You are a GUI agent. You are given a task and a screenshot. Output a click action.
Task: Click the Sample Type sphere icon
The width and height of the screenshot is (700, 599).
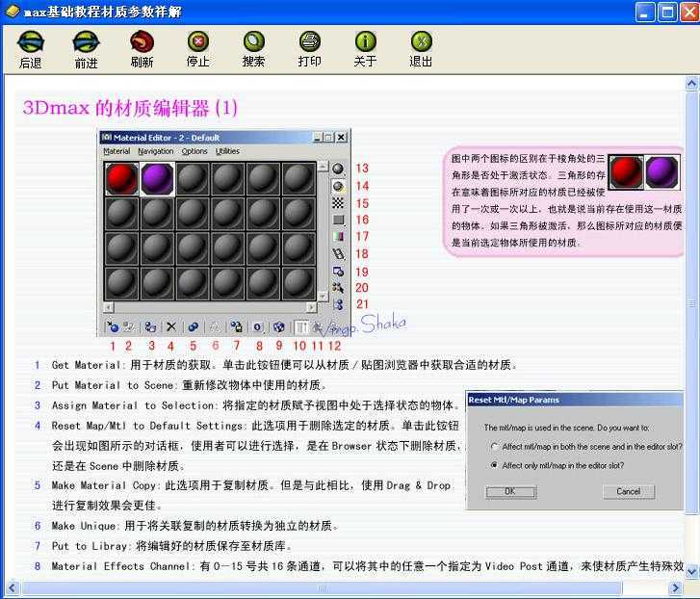tap(338, 169)
